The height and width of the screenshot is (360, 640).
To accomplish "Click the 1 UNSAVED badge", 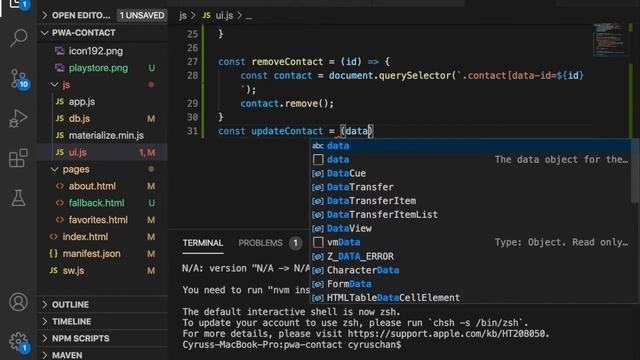I will [x=142, y=16].
